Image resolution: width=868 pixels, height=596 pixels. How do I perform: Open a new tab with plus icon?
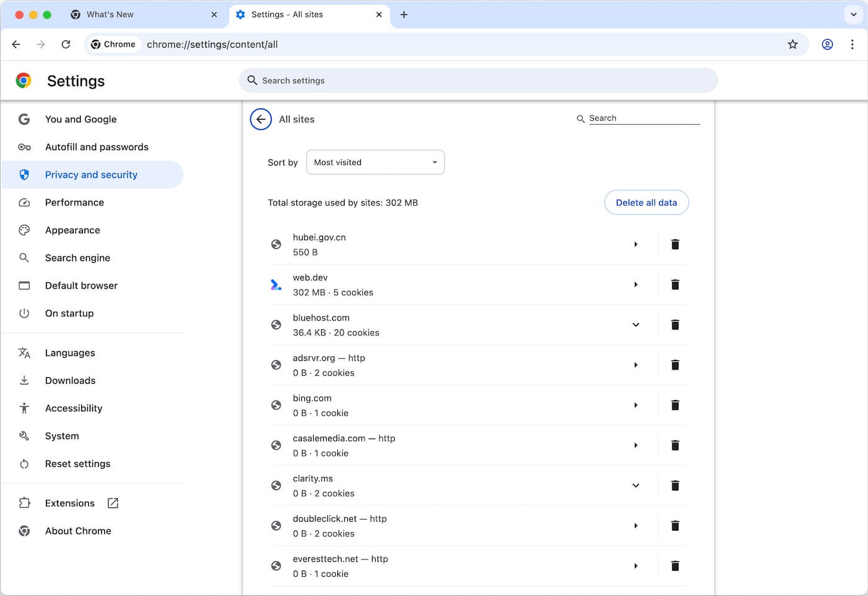[404, 14]
